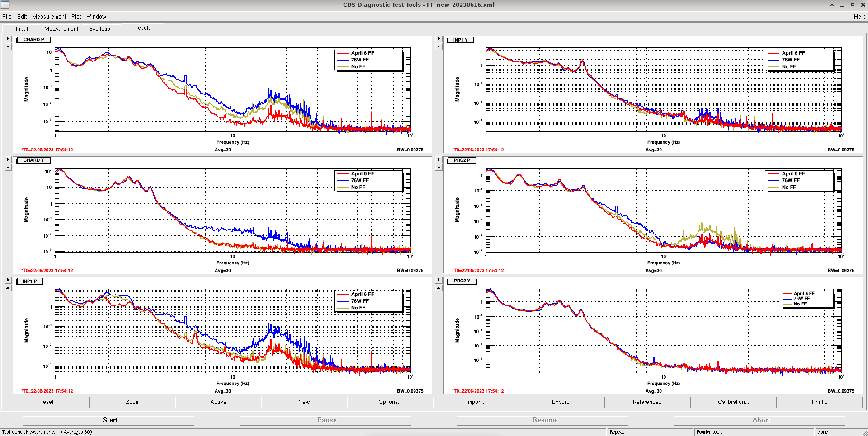Click the right-arrow icon beside CHARD Y plot
This screenshot has height=436, width=868.
pyautogui.click(x=8, y=159)
